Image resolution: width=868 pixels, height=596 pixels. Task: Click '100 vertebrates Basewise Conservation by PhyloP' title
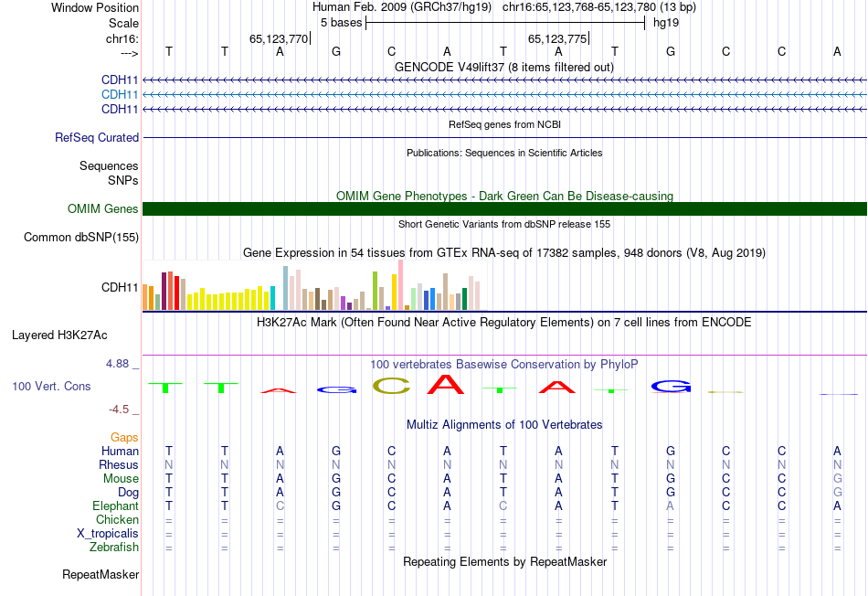click(504, 365)
